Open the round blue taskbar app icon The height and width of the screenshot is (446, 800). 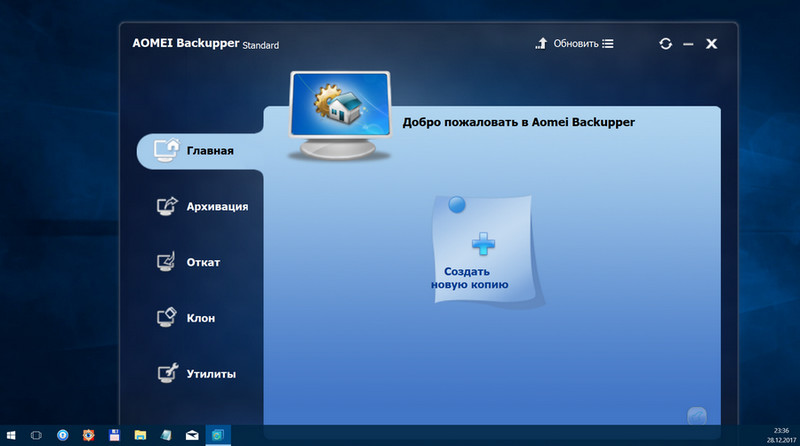(63, 435)
